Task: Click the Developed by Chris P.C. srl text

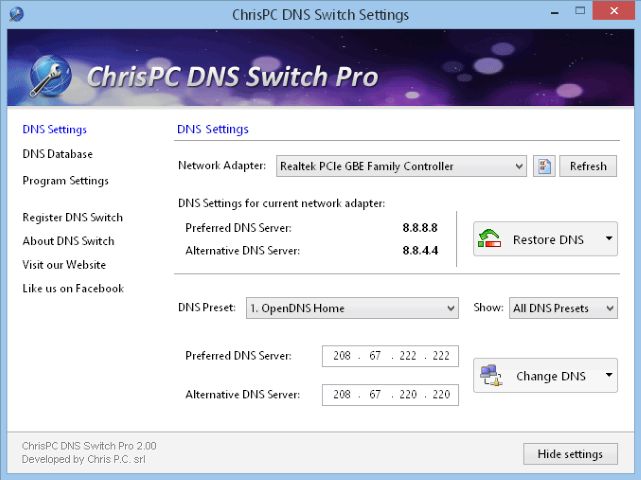Action: pyautogui.click(x=83, y=459)
